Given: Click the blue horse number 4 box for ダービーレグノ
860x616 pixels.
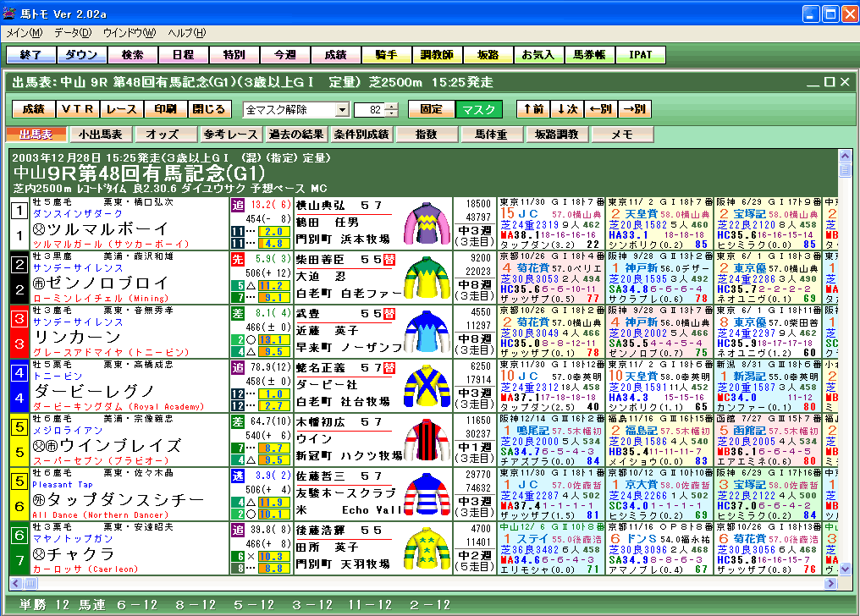Looking at the screenshot, I should pos(19,386).
